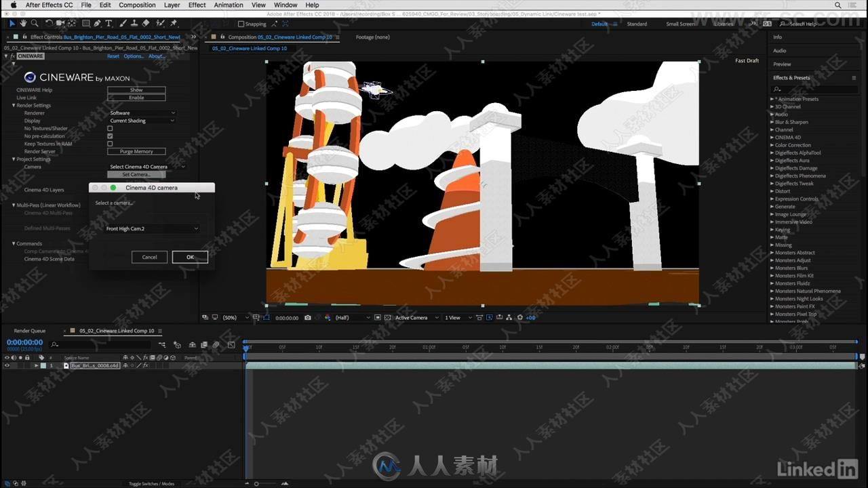Click the Show Channel color icon
The image size is (868, 488).
[x=328, y=317]
